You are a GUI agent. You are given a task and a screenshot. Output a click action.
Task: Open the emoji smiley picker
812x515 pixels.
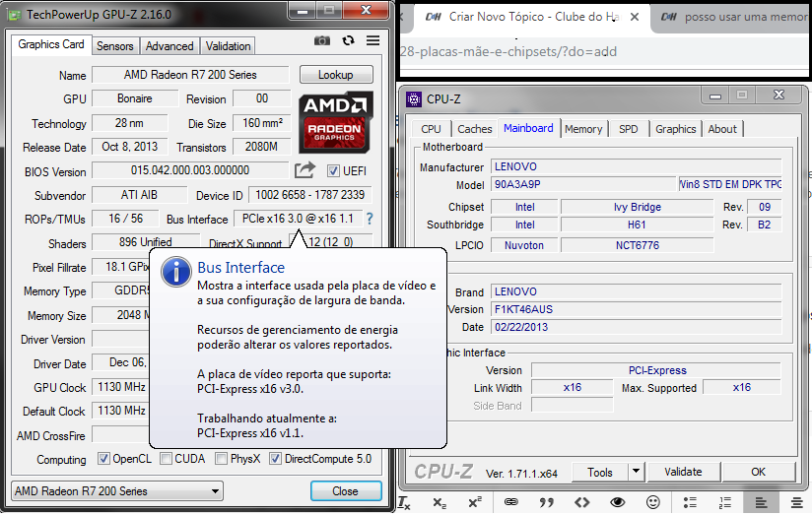[653, 502]
